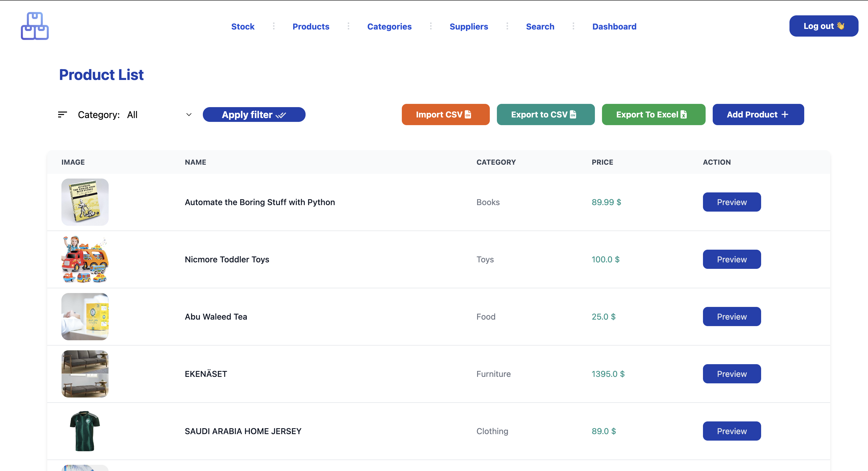Viewport: 868px width, 471px height.
Task: Click the PRICE column header
Action: (602, 162)
